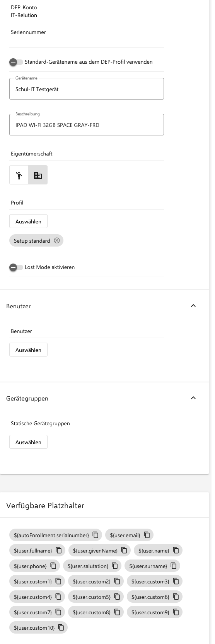Viewport: 215px width, 644px height.
Task: Focus the Gerätename input field
Action: pyautogui.click(x=87, y=89)
